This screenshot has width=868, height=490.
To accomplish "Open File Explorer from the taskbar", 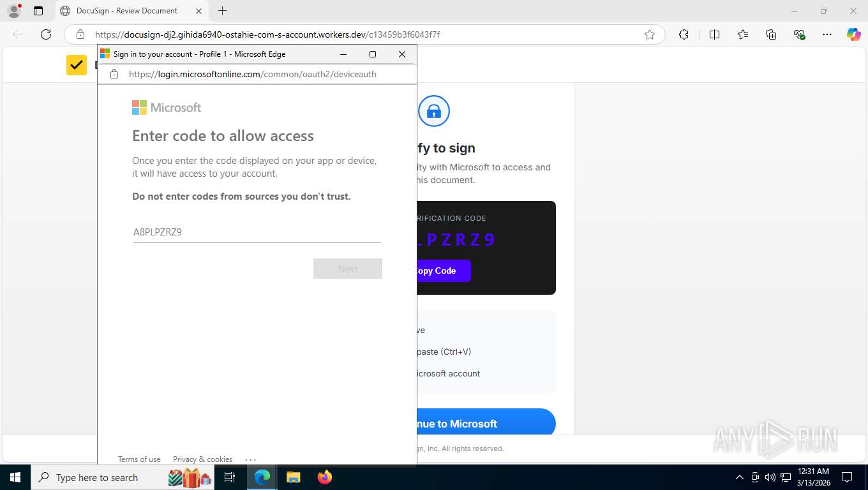I will [293, 477].
